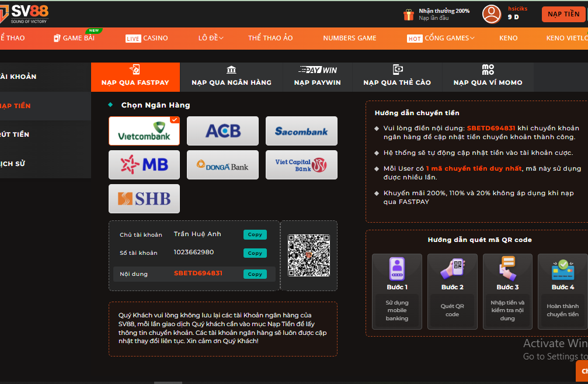
Task: Open the Rút Tiền sidebar item
Action: pyautogui.click(x=46, y=134)
